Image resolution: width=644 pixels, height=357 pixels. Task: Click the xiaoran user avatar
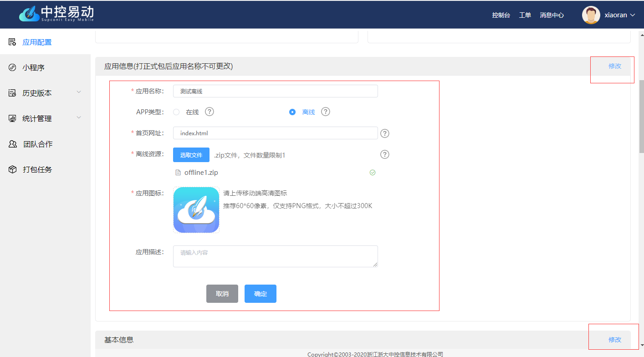(x=591, y=15)
